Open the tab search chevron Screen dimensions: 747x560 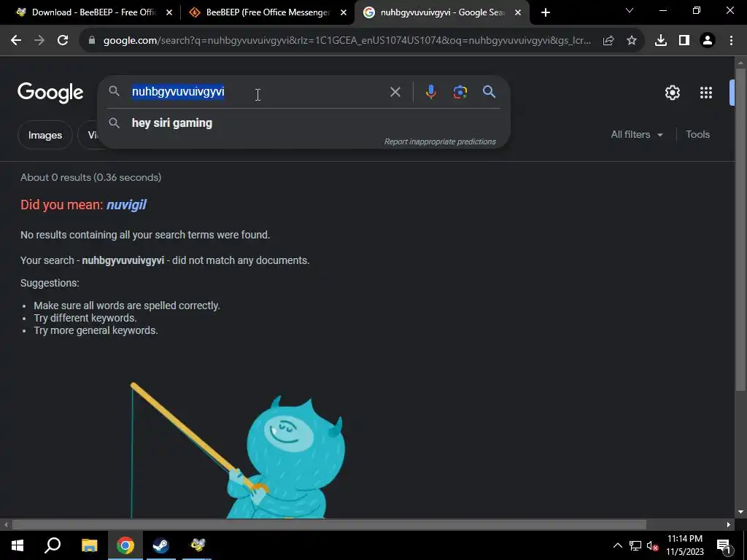[630, 10]
